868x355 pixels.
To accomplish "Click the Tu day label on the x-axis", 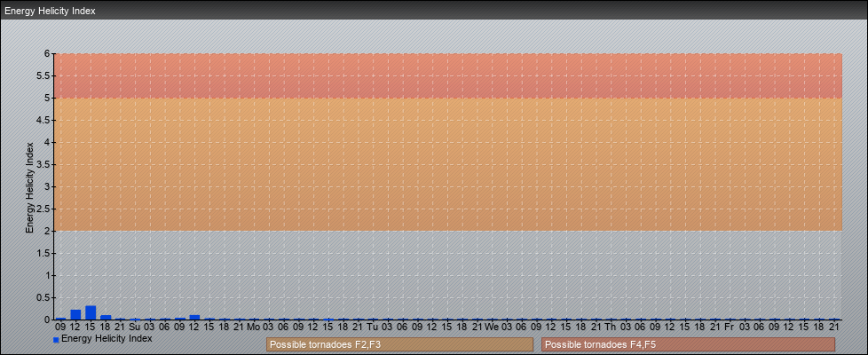I will click(373, 327).
